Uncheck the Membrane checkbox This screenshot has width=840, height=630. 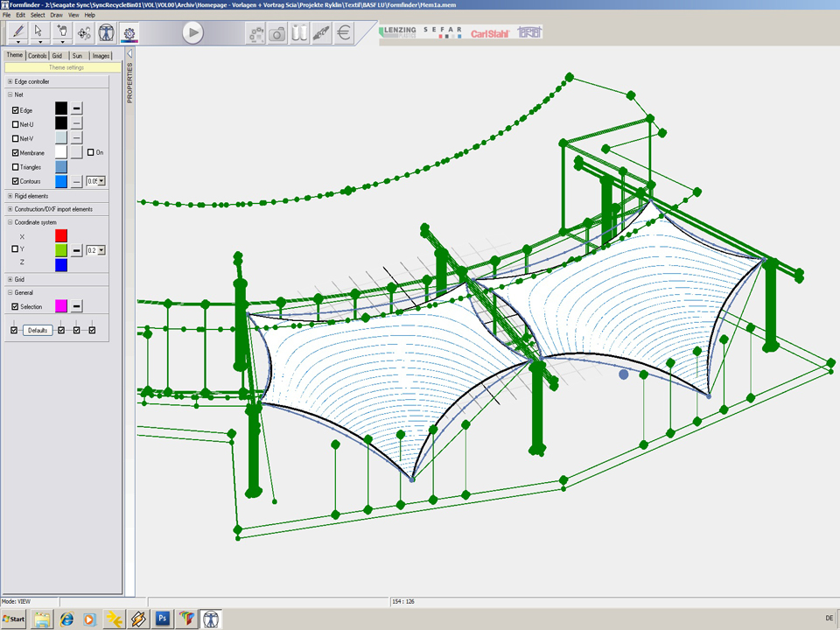(15, 152)
